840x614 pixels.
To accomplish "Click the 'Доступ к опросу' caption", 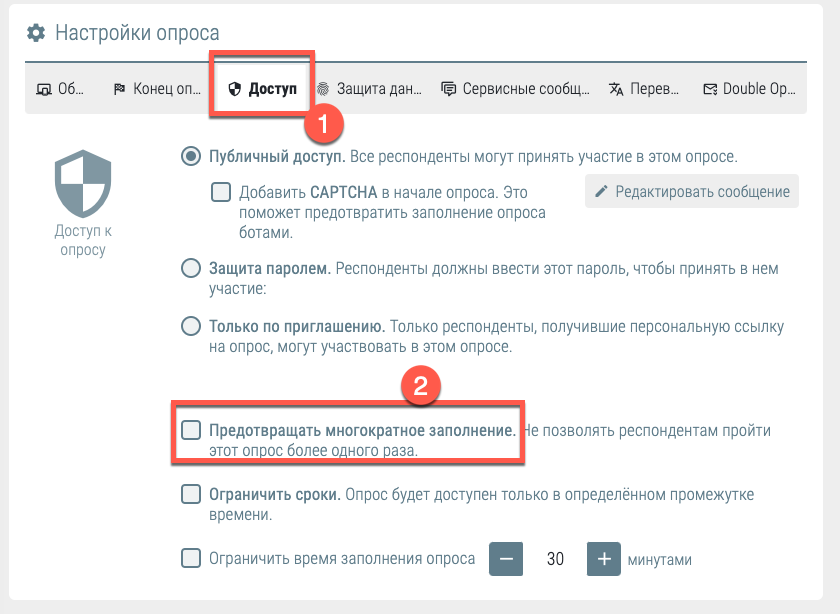I will [83, 240].
